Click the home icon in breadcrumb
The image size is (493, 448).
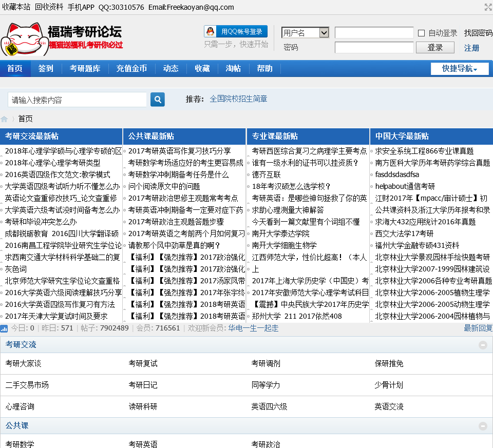pos(5,119)
